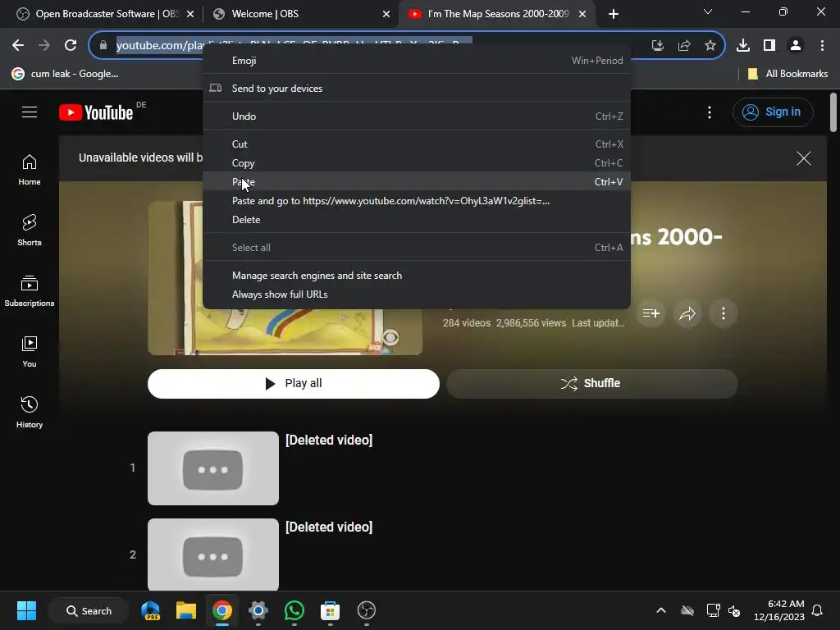This screenshot has width=840, height=630.
Task: Open YouTube settings three-dot icon near Sign in
Action: tap(710, 112)
